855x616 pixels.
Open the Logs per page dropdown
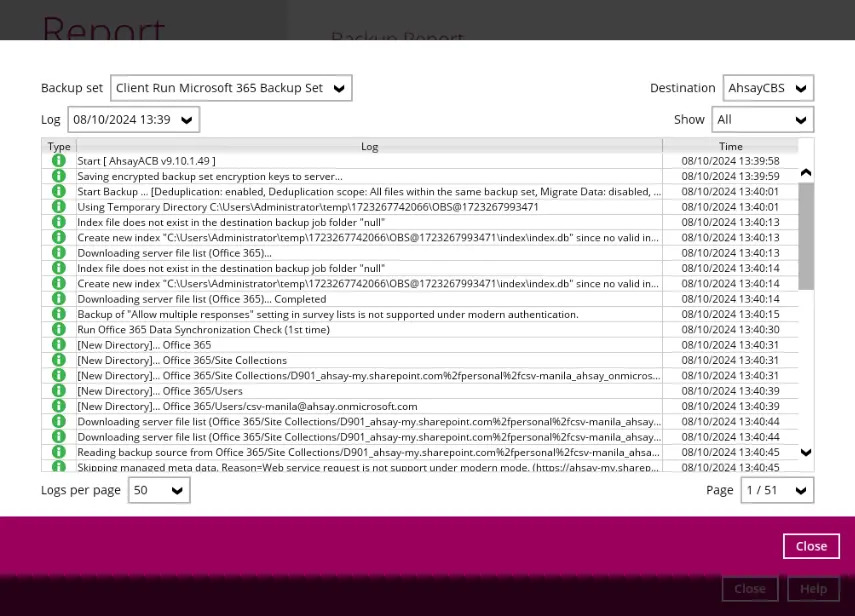coord(158,490)
